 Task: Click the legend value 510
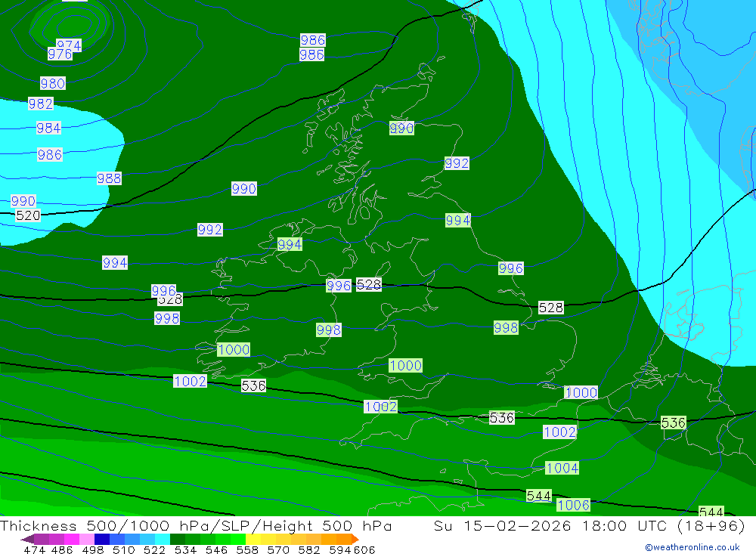tap(124, 549)
